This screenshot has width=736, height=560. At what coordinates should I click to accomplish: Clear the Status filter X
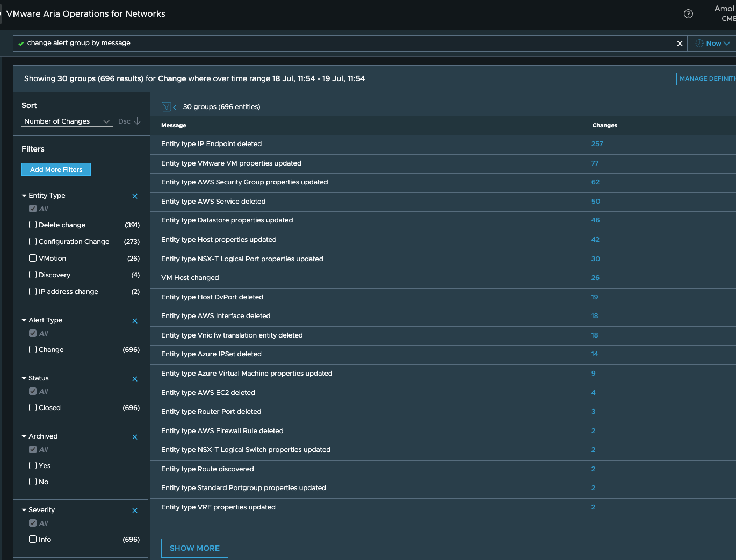(135, 379)
